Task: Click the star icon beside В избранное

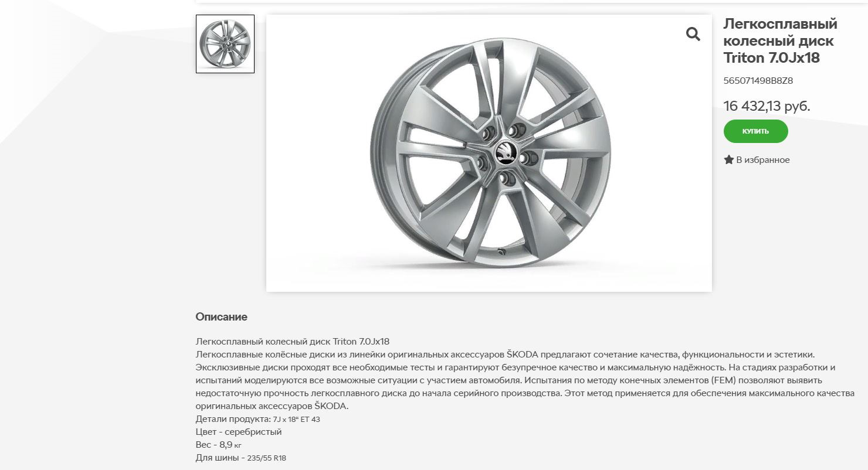Action: coord(729,159)
